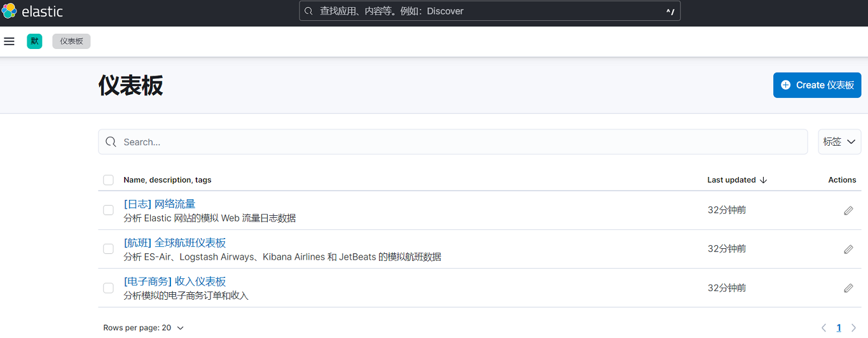Click description 分析模拟的电子商务订单和收入
Screen dimensions: 868x338
[186, 296]
